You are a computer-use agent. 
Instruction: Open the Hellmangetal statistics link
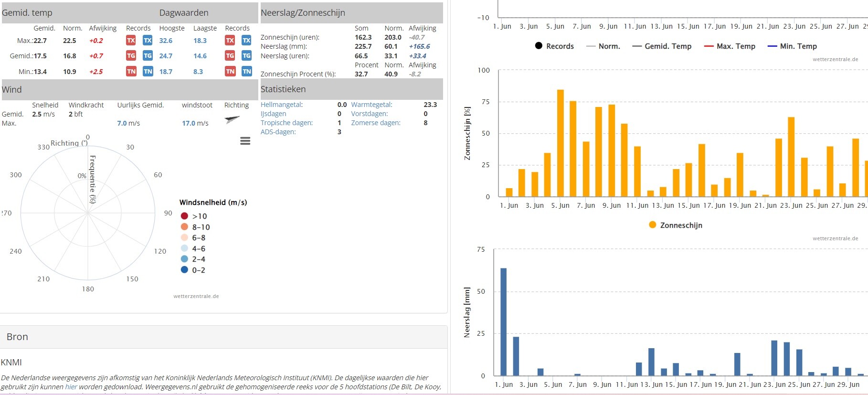pyautogui.click(x=281, y=105)
